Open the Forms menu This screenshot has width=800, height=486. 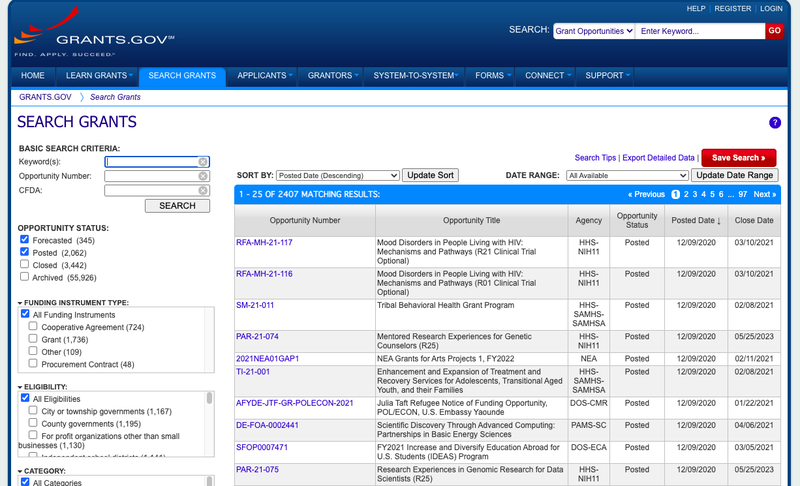point(491,75)
